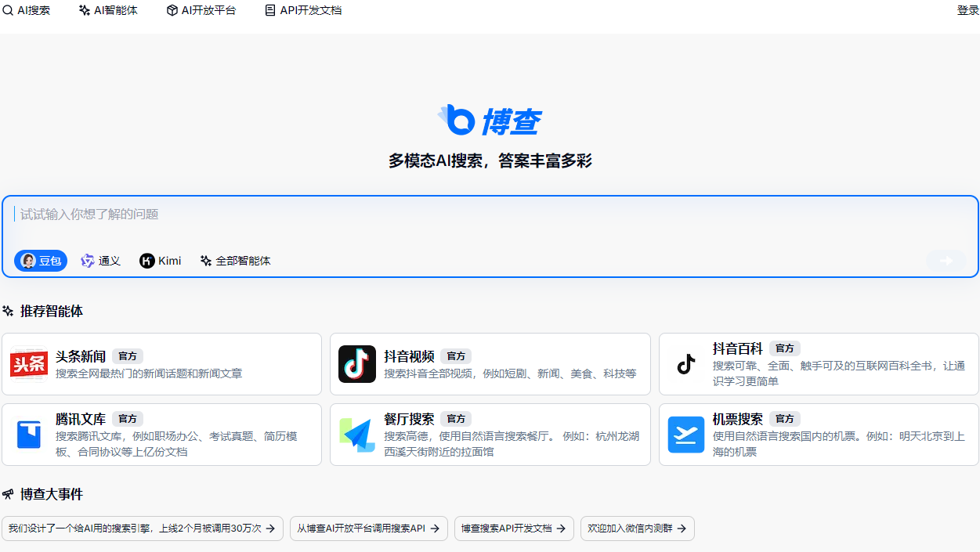The image size is (980, 552).
Task: Click the 头条新闻 red logo icon
Action: point(29,364)
